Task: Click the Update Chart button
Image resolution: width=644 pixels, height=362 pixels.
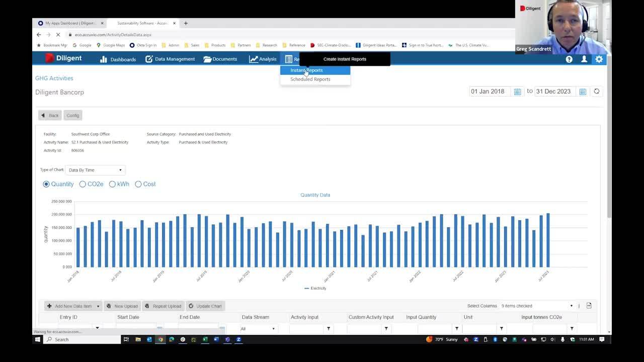Action: pyautogui.click(x=205, y=306)
